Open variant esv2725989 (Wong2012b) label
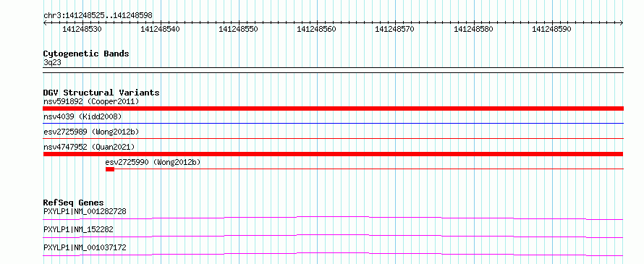 coord(91,132)
